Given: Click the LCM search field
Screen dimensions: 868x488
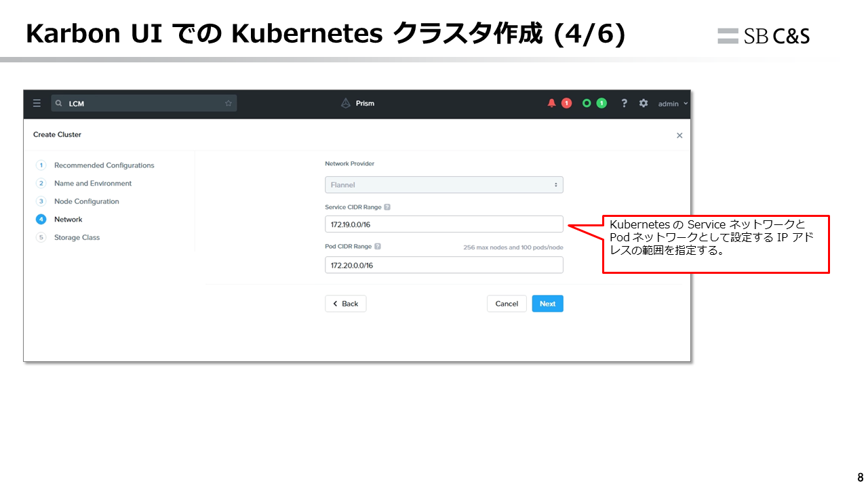Looking at the screenshot, I should click(x=144, y=104).
